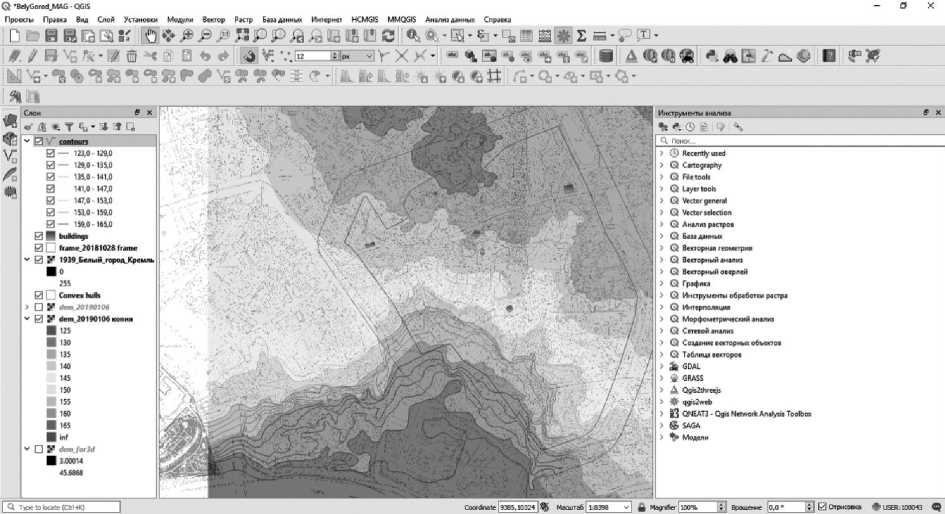Click the Refresh map icon

(x=388, y=36)
